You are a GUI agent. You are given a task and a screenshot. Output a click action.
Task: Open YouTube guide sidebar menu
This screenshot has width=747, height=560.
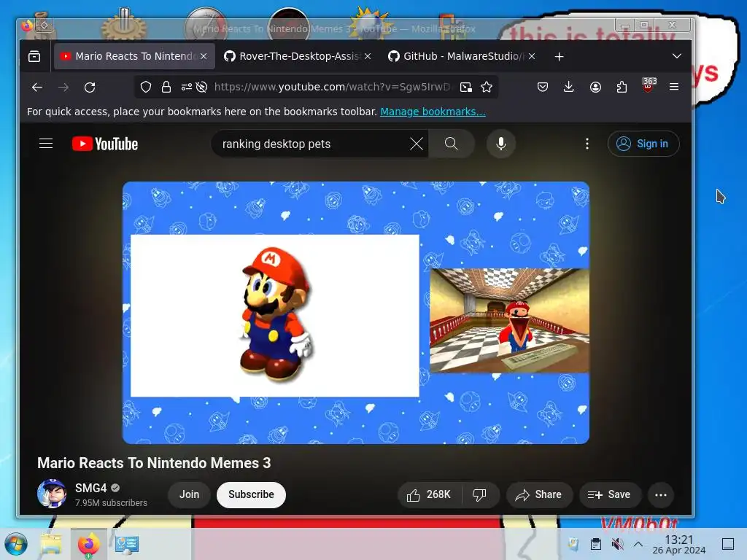(46, 144)
